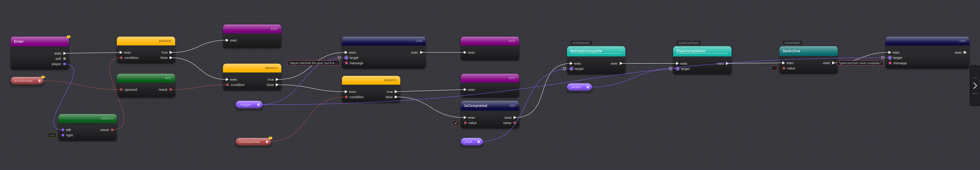Select the PlayCompletion node header
Image resolution: width=980 pixels, height=170 pixels.
(x=702, y=51)
